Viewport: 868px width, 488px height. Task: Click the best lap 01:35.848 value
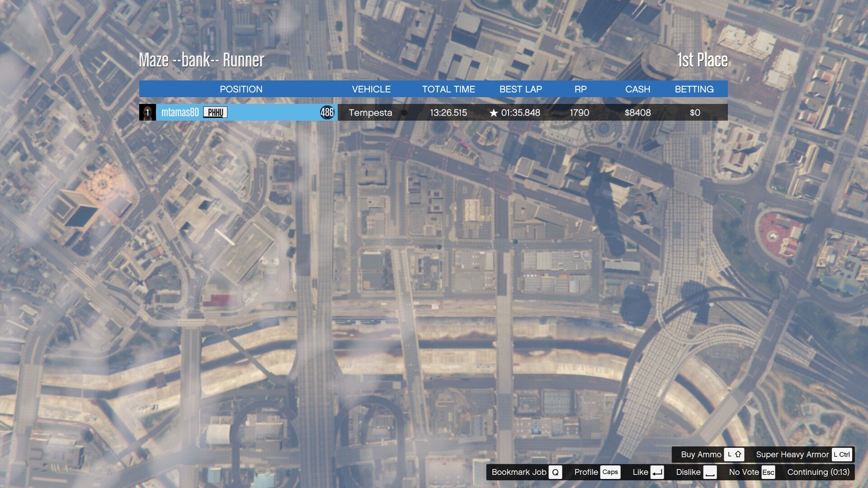tap(520, 113)
